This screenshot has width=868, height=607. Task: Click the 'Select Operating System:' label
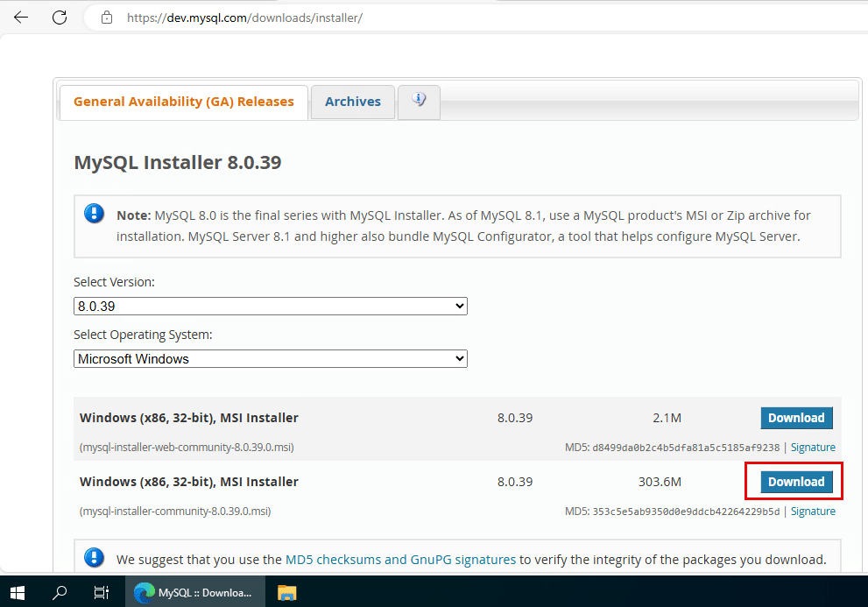coord(143,335)
